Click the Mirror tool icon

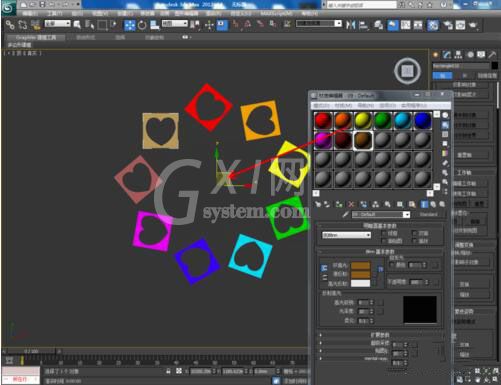pos(350,25)
